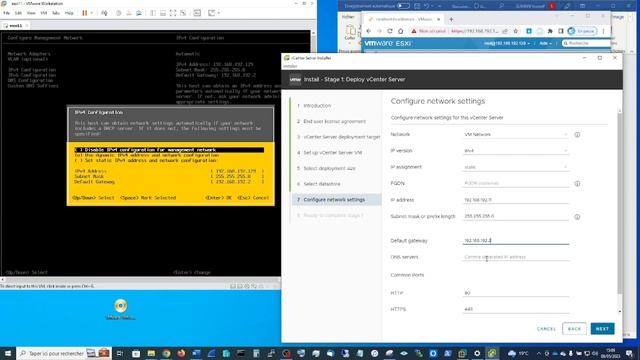Open Firefox from the taskbar
Screen dimensions: 640x360
point(181,353)
